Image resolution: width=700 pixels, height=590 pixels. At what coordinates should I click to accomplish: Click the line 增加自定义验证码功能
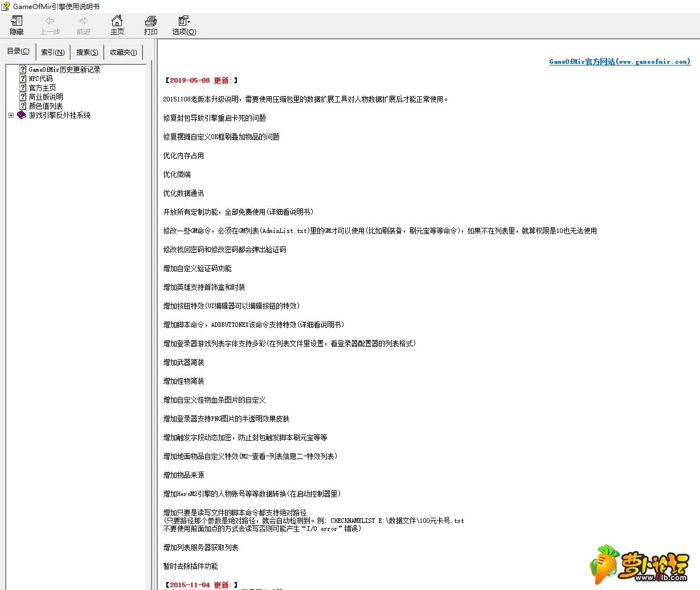point(198,268)
